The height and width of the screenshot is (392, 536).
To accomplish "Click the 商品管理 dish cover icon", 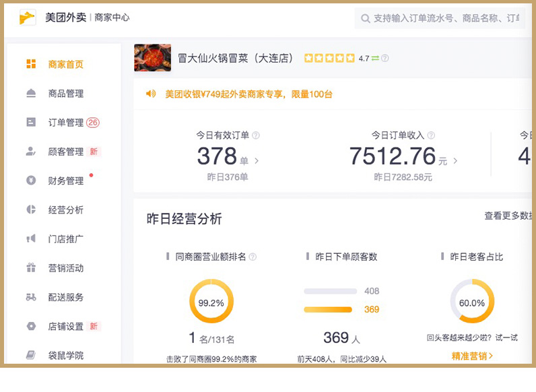I will point(31,93).
